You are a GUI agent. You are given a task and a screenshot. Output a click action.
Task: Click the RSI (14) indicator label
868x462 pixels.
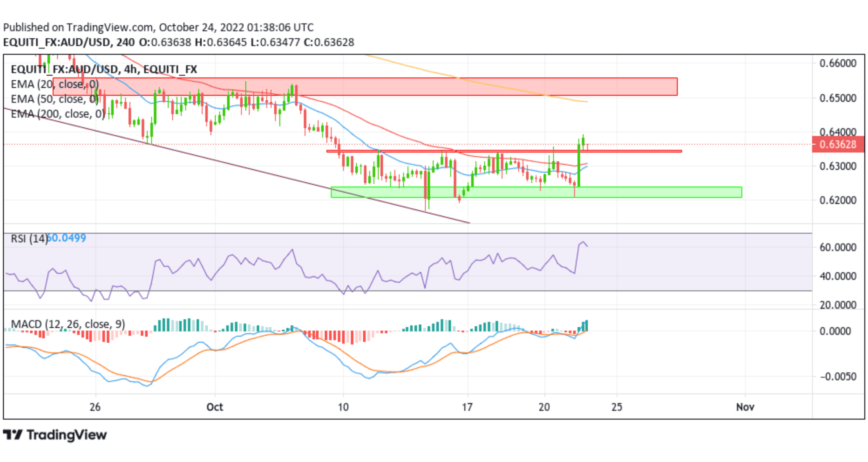(x=29, y=239)
